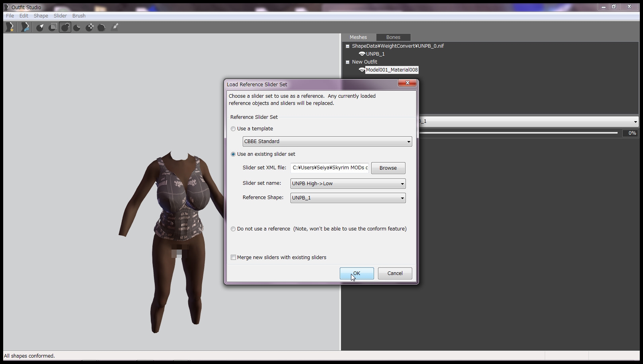Select the Model001_Material008 tree item
This screenshot has width=643, height=364.
click(392, 70)
